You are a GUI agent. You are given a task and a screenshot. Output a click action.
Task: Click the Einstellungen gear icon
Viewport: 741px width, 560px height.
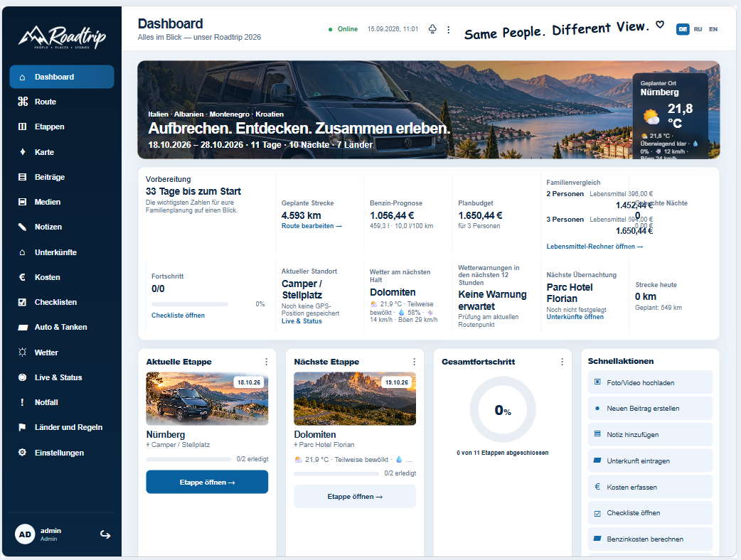22,453
